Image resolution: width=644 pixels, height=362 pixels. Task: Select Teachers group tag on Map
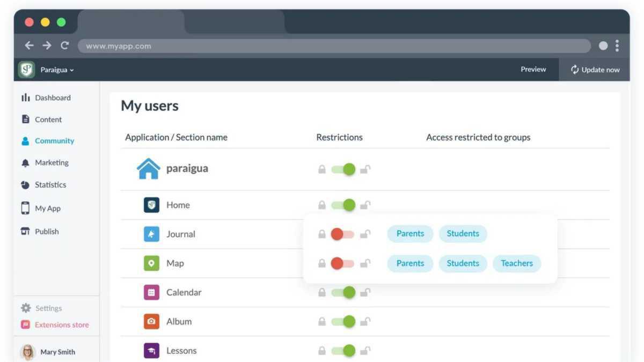click(516, 263)
